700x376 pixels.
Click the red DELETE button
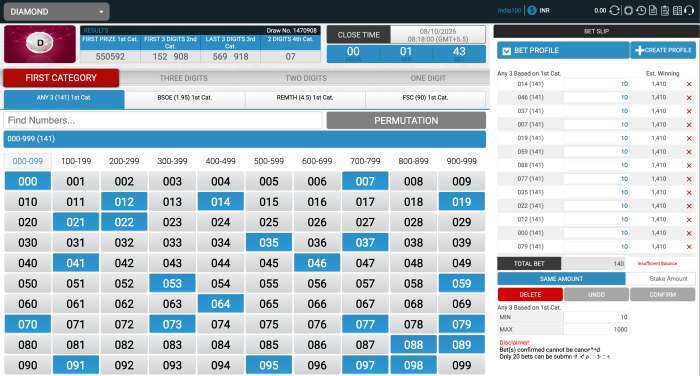[x=530, y=295]
